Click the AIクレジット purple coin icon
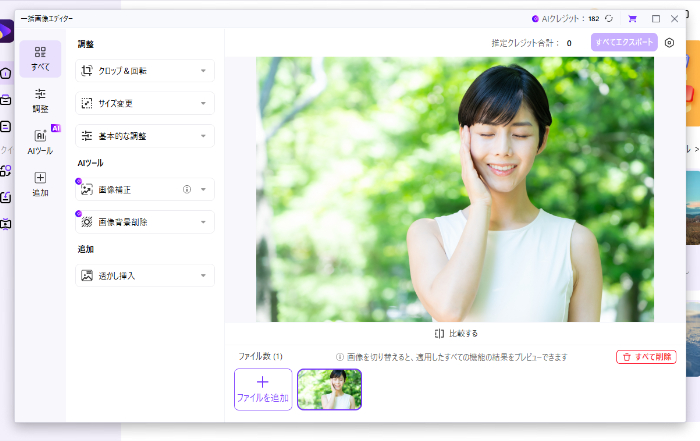 [535, 19]
